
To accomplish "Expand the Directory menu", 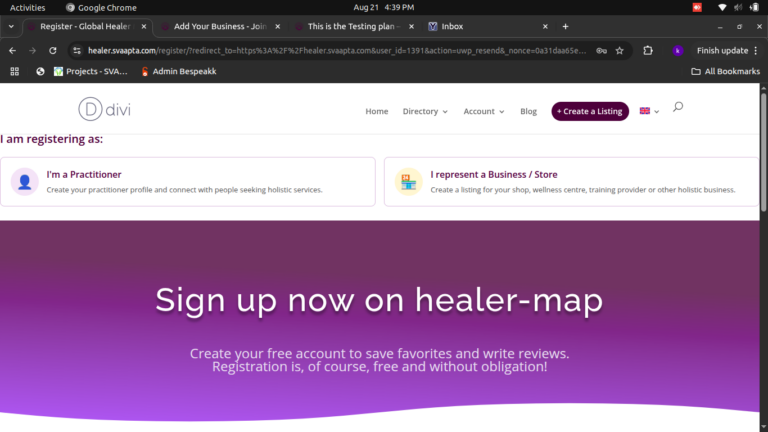I will 425,111.
